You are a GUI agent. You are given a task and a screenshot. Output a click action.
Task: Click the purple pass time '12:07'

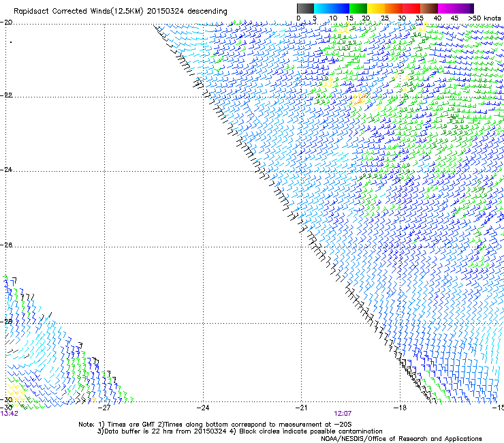(343, 414)
